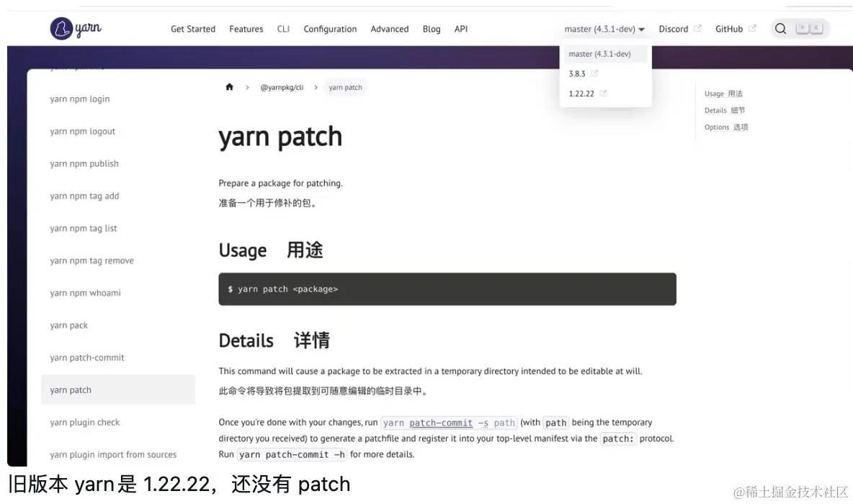Screen dimensions: 853x504
Task: Open yarn npm logout in sidebar
Action: pyautogui.click(x=83, y=131)
